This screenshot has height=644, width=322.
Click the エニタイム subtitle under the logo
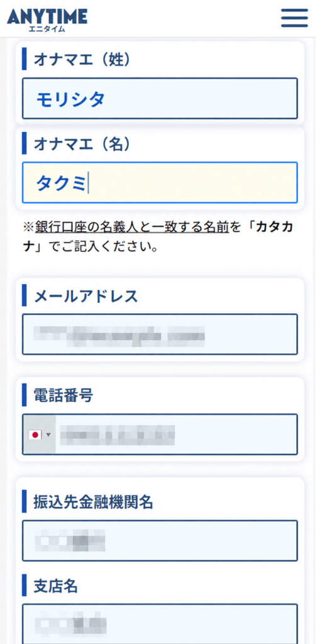(47, 29)
